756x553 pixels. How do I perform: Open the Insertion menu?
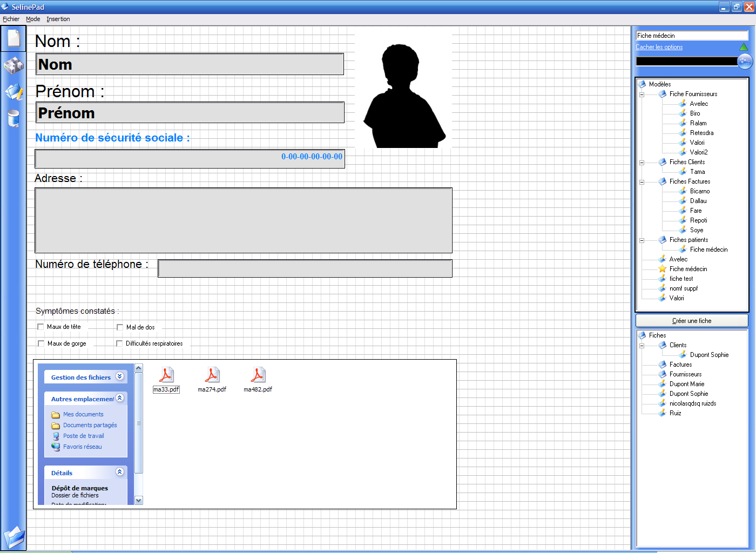[x=58, y=19]
